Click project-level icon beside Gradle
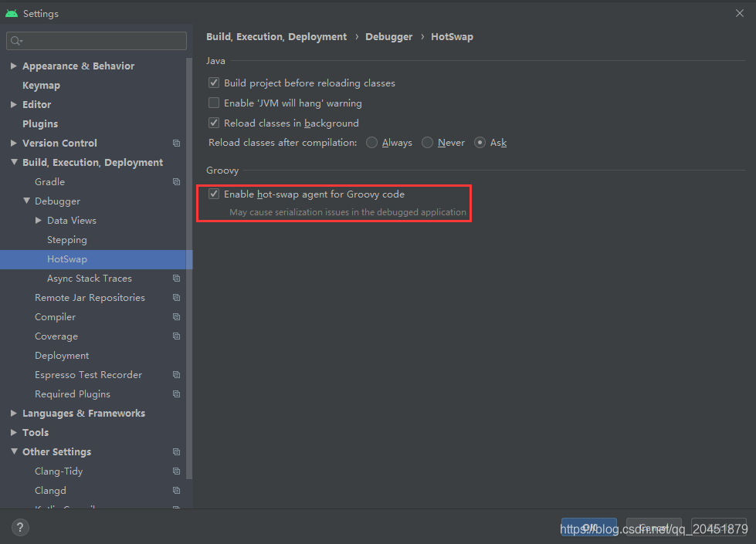756x544 pixels. (x=177, y=181)
